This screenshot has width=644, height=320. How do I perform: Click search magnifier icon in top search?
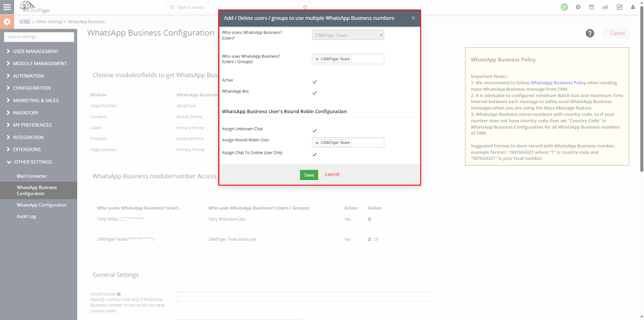click(x=172, y=7)
